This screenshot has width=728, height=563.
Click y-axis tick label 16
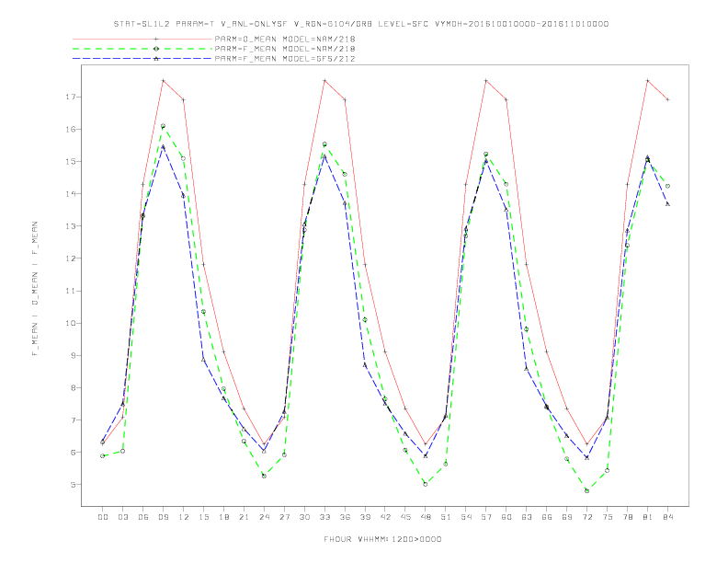(71, 129)
